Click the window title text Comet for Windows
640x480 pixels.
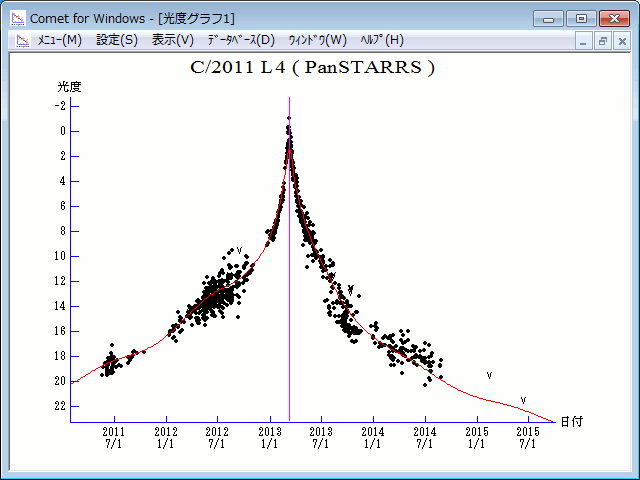(87, 19)
